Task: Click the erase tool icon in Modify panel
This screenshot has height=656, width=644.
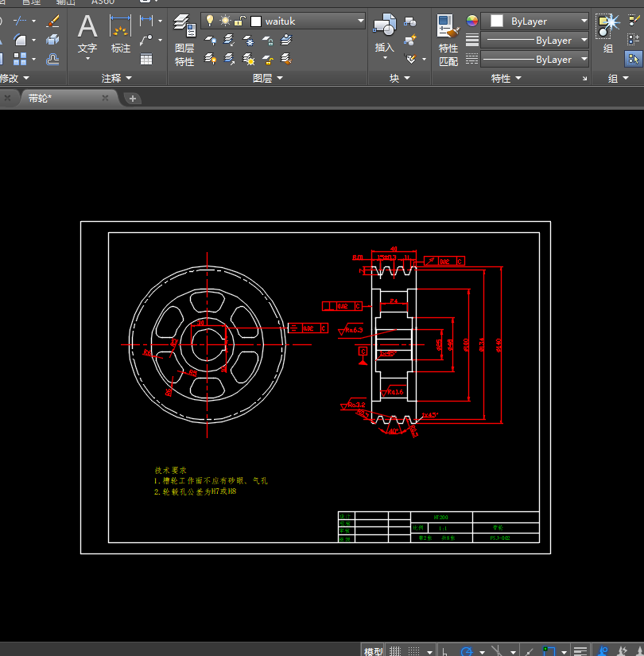Action: [52, 20]
